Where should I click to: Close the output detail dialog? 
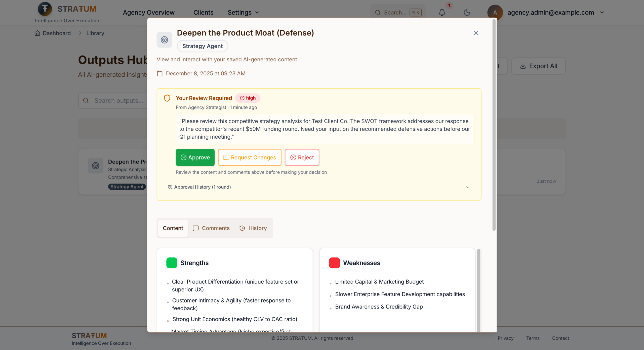(476, 33)
